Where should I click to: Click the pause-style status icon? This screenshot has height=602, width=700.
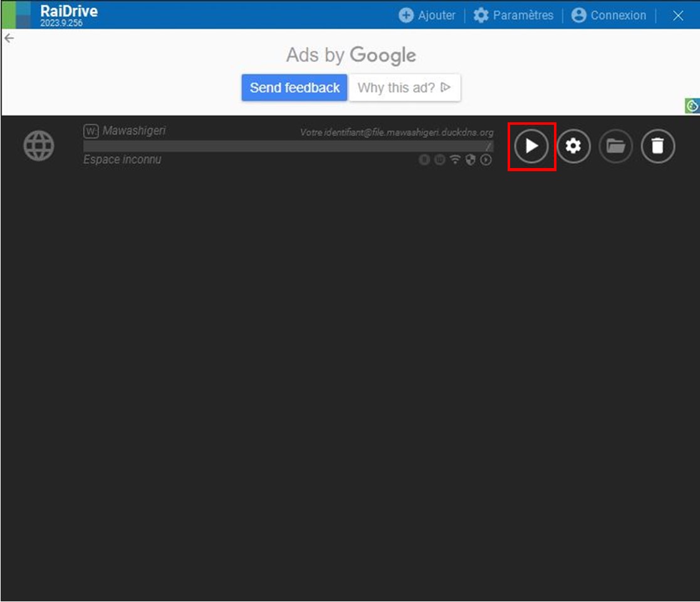[440, 160]
